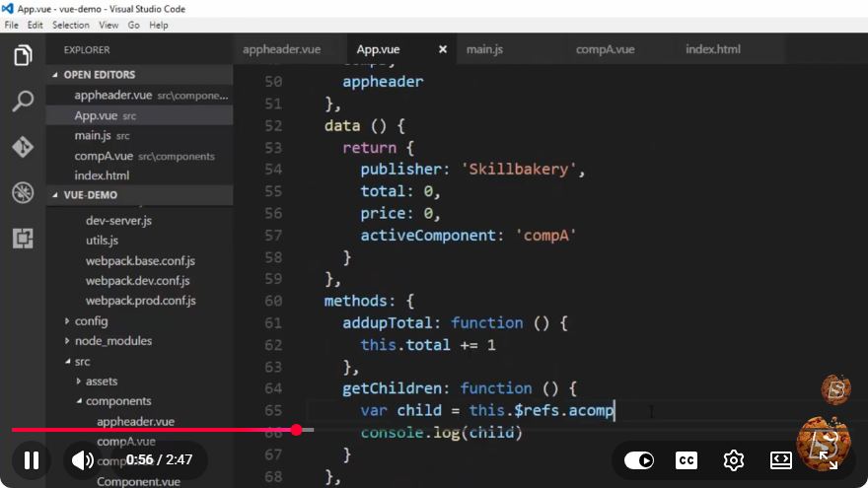Viewport: 868px width, 488px height.
Task: Pause the video playback
Action: pos(32,459)
